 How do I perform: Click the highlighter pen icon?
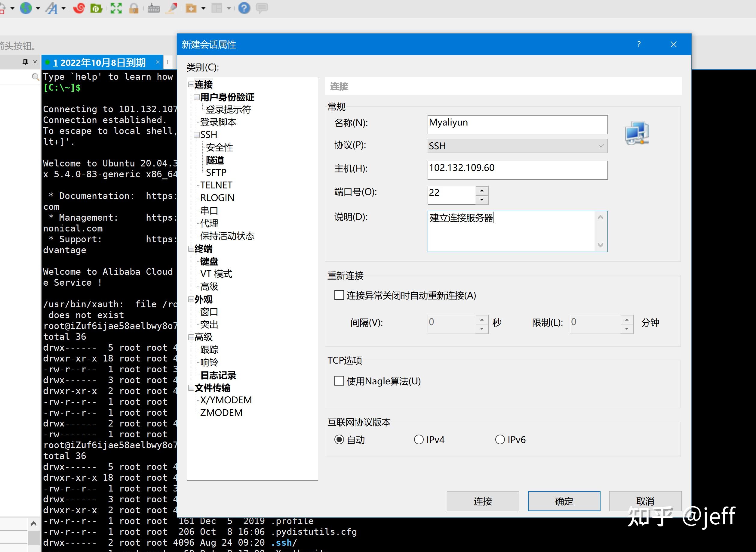tap(172, 8)
